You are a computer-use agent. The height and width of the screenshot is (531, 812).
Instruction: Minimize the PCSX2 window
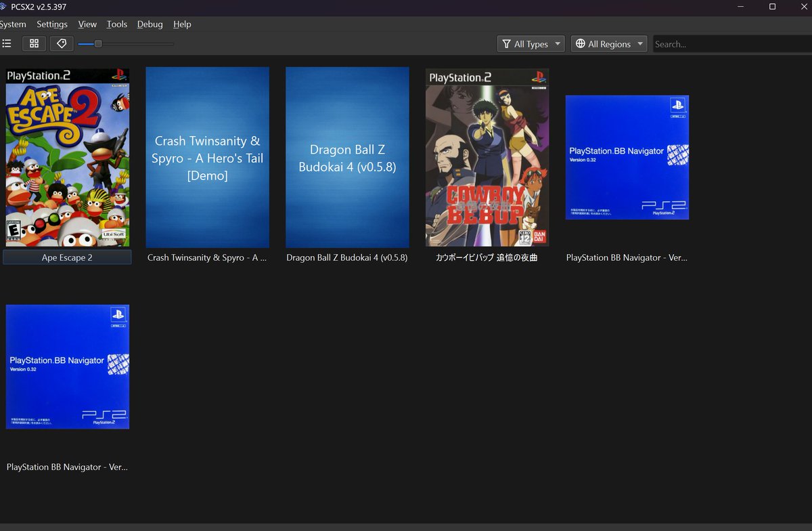pos(742,7)
